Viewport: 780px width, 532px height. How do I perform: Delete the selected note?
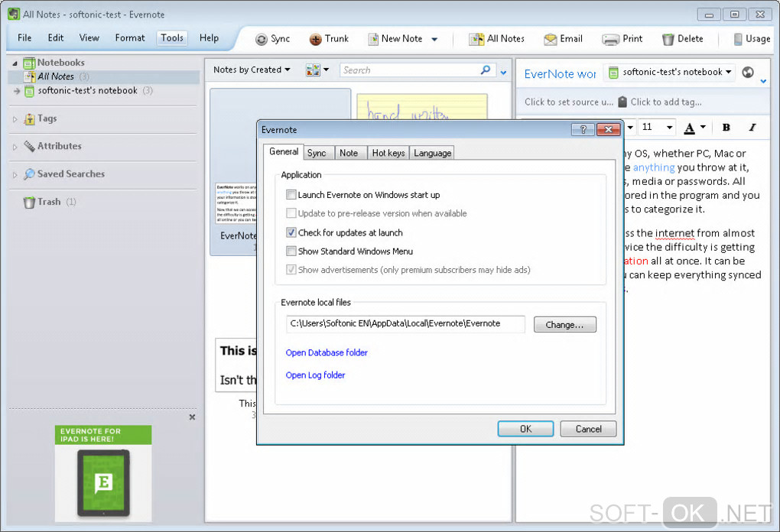pyautogui.click(x=682, y=39)
